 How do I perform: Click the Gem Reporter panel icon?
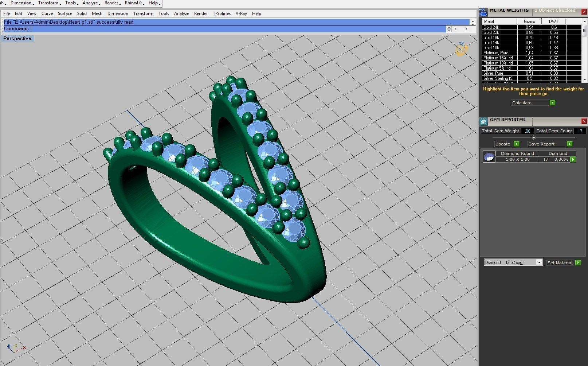tap(483, 121)
